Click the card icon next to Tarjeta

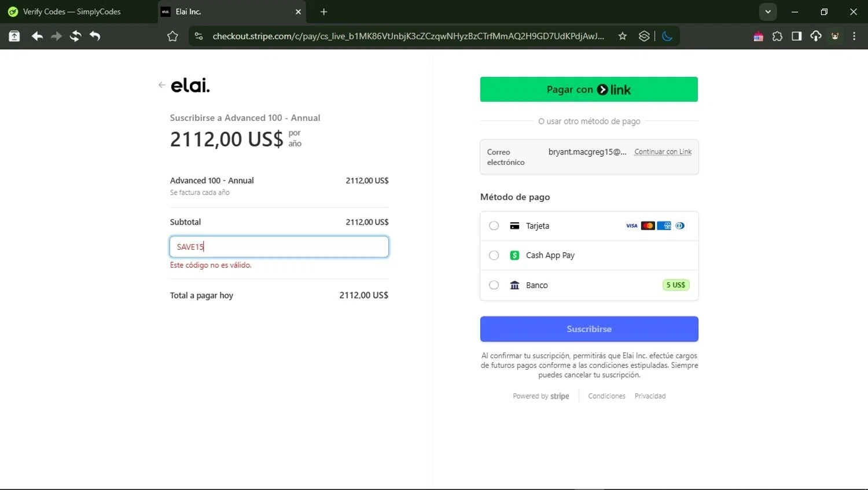(514, 226)
